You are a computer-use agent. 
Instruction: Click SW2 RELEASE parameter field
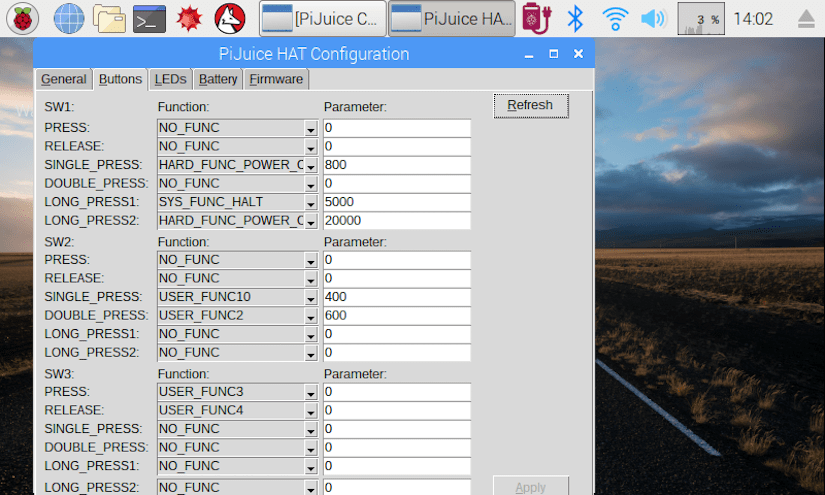[397, 278]
